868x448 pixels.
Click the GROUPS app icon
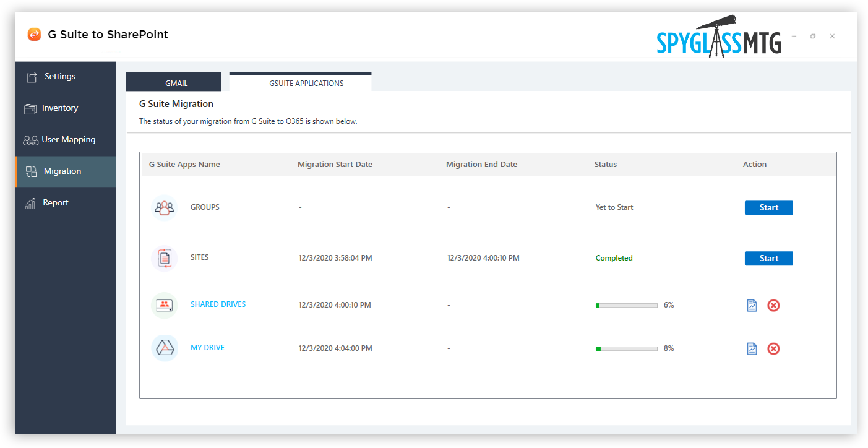[x=165, y=208]
